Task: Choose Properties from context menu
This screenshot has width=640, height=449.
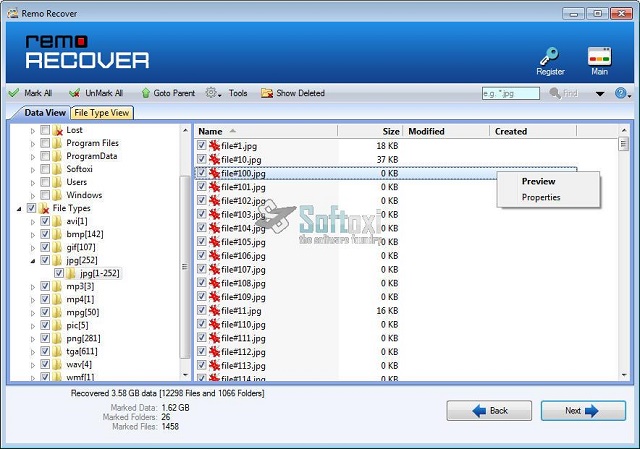Action: (x=541, y=197)
